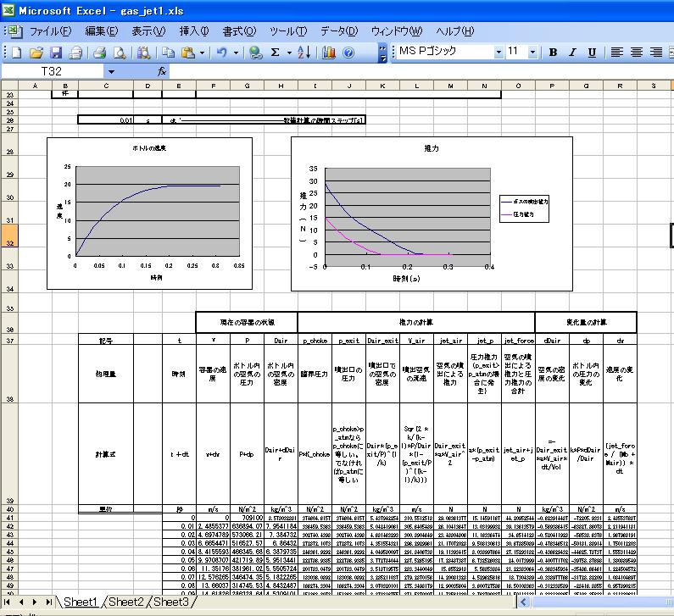Click the Excel workbook icon left of the File menu
Screen dimensions: 674x616
(x=14, y=31)
